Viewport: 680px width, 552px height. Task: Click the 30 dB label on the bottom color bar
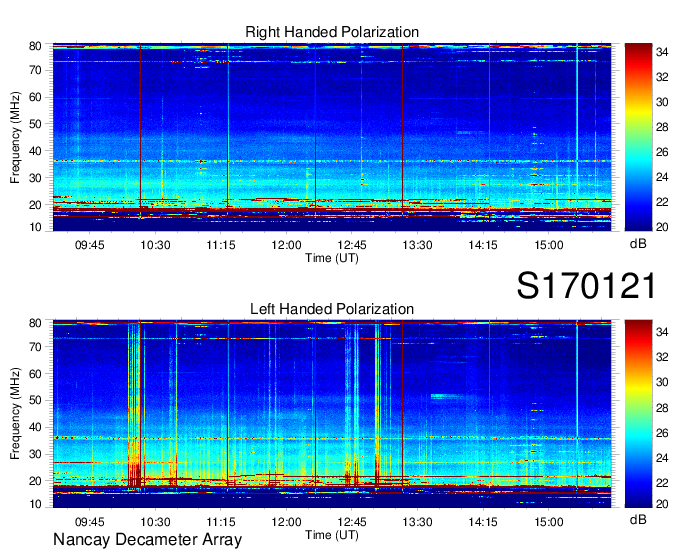(x=662, y=382)
